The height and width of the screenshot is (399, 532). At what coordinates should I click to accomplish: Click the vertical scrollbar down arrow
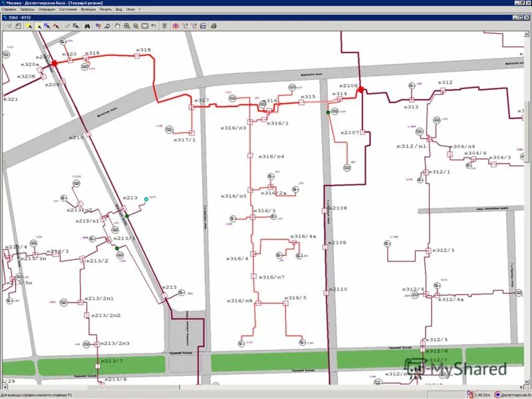527,382
